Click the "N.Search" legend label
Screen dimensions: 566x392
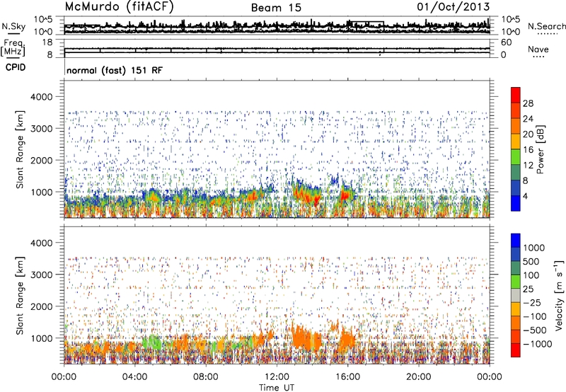click(x=547, y=26)
